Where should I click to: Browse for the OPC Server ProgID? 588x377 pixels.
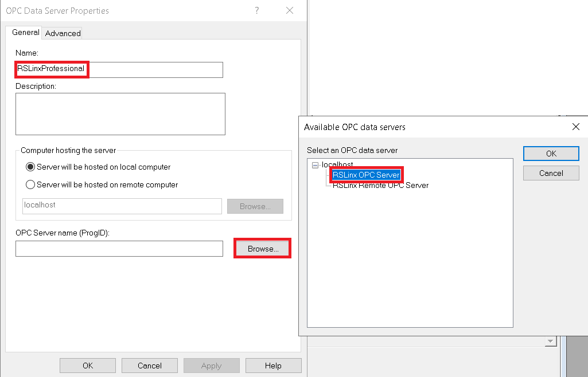[x=263, y=249]
